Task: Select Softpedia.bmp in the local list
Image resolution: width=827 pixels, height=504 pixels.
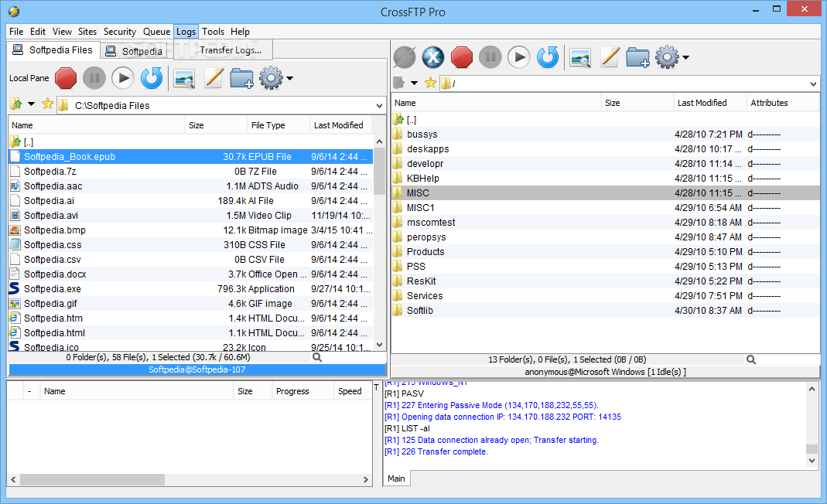Action: pyautogui.click(x=191, y=230)
